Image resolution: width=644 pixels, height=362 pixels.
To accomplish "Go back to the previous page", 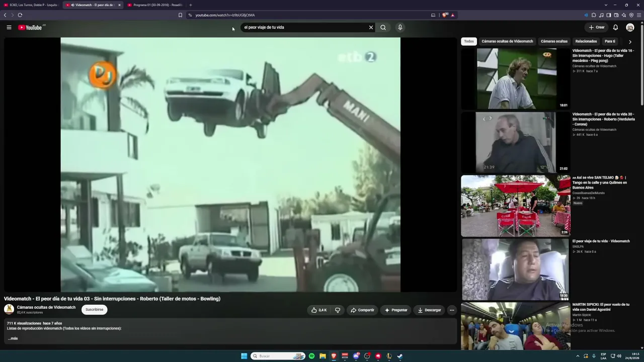I will point(5,15).
